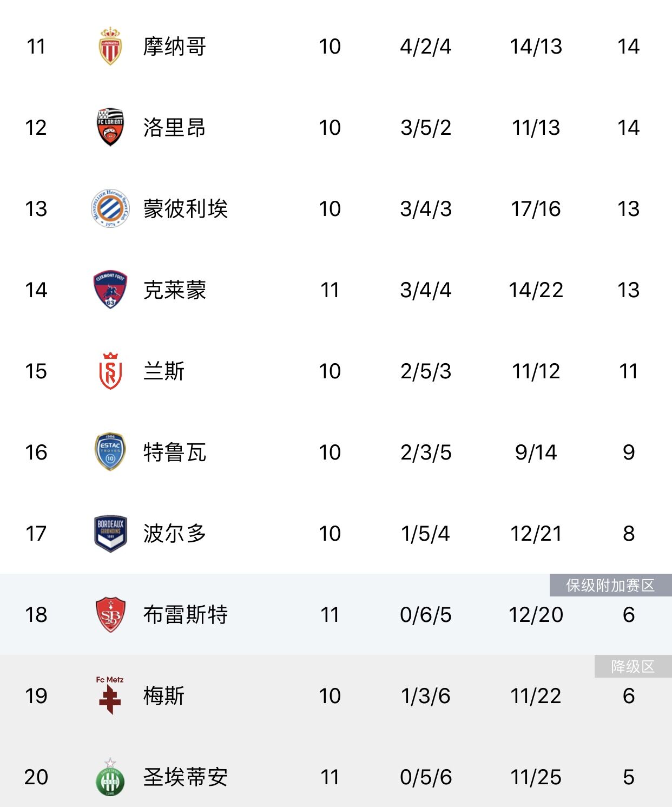672x807 pixels.
Task: Open team page for 洛里昂
Action: [175, 128]
